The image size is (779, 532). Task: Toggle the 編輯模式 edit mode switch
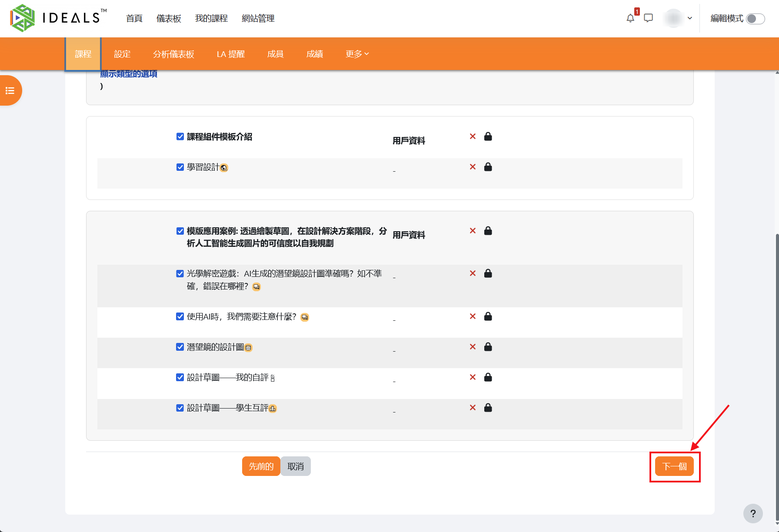(x=755, y=19)
